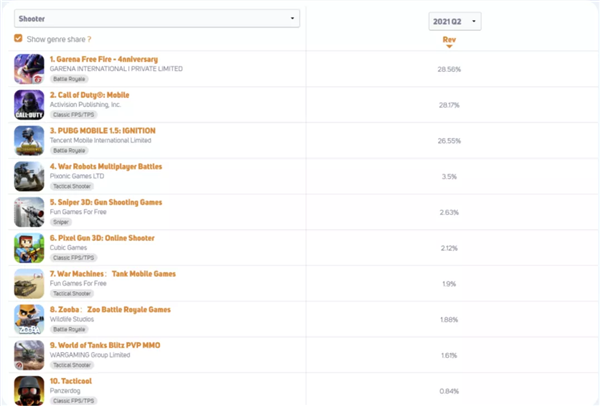Open the Pixel Gun 3D: Online Shooter link
The height and width of the screenshot is (406, 600).
(102, 238)
